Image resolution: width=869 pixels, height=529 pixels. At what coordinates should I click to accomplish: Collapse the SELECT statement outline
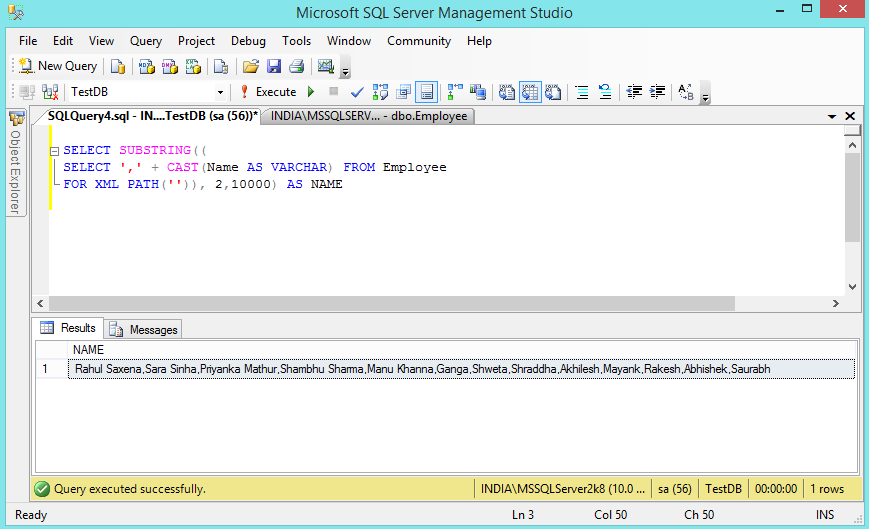[54, 151]
